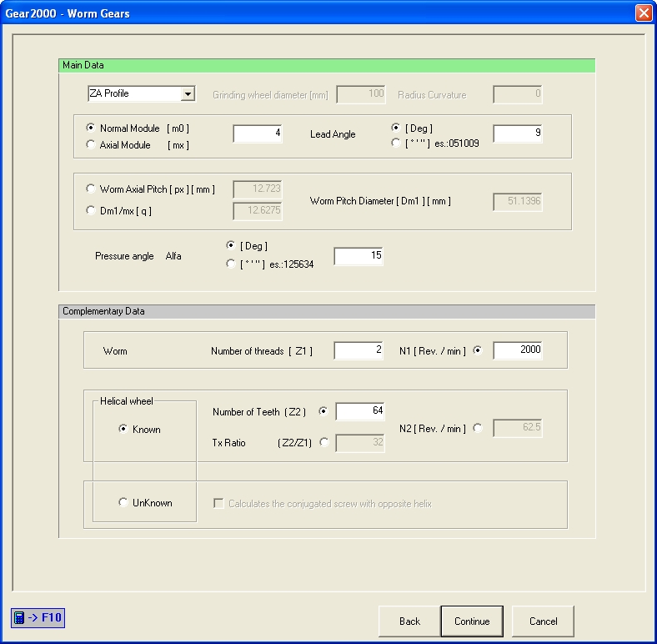Click the Worm Pitch Diameter field 51.1396
The height and width of the screenshot is (644, 657).
pos(518,202)
